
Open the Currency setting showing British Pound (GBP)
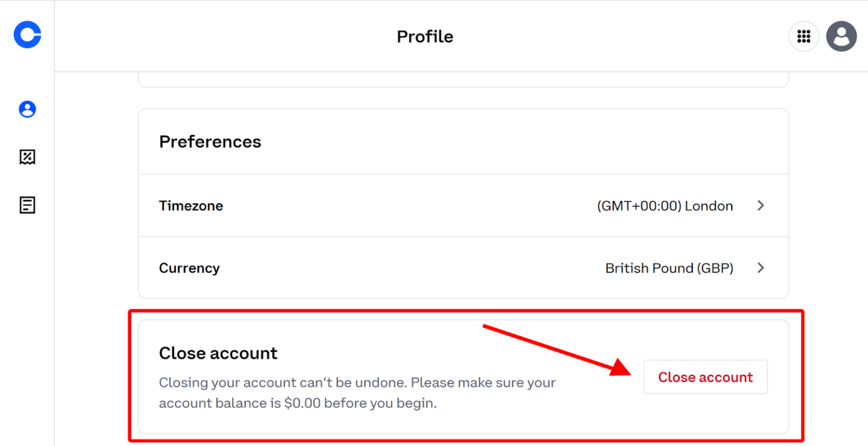[669, 268]
